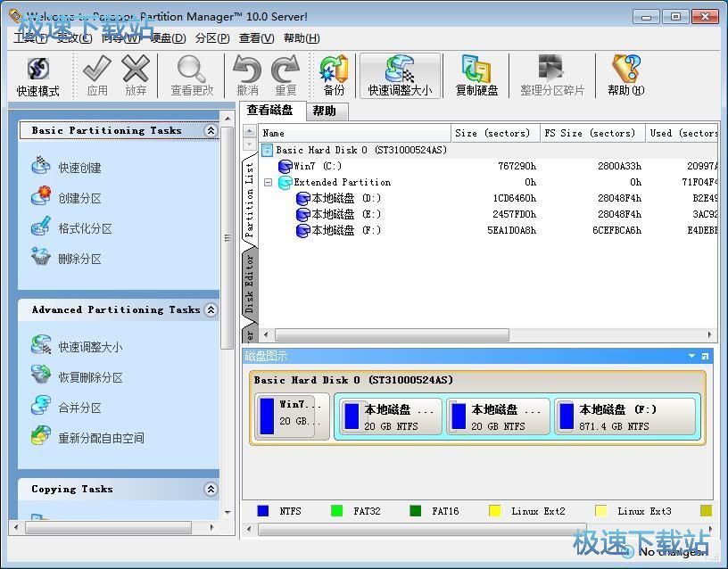Select Basic Hard Disk 0 list row
The image size is (728, 569).
click(487, 150)
